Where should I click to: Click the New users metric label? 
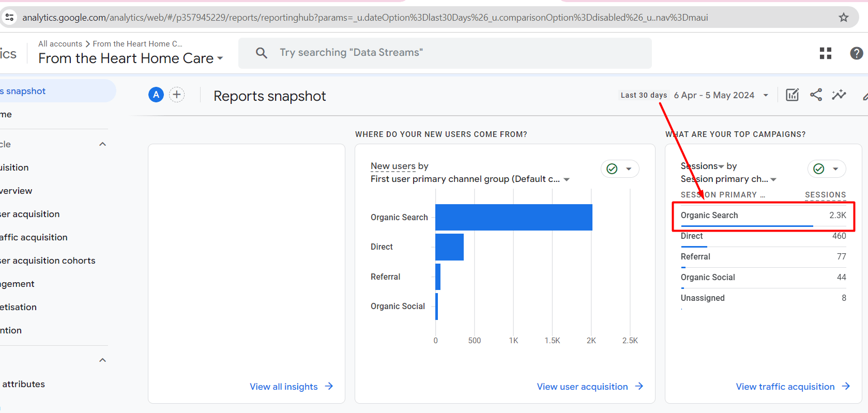pyautogui.click(x=393, y=166)
